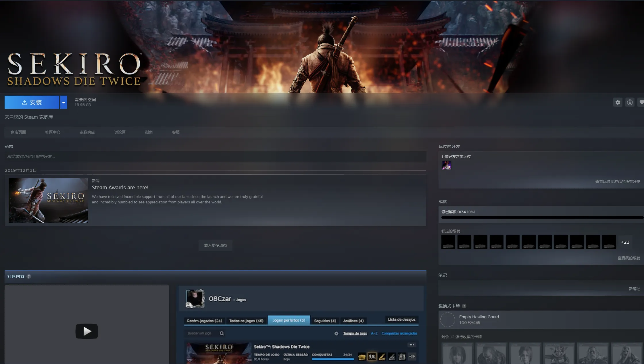The width and height of the screenshot is (644, 364).
Task: Click the Empty Healing Gourd badge icon
Action: 448,319
